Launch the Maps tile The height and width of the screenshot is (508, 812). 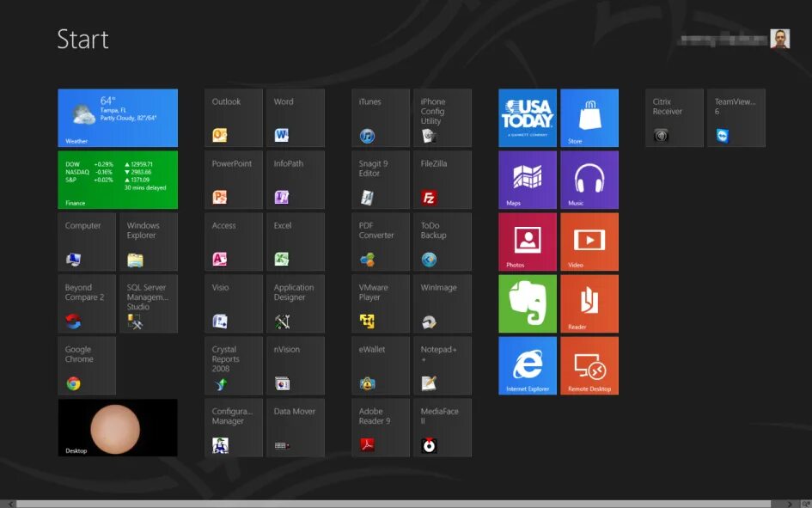[528, 180]
